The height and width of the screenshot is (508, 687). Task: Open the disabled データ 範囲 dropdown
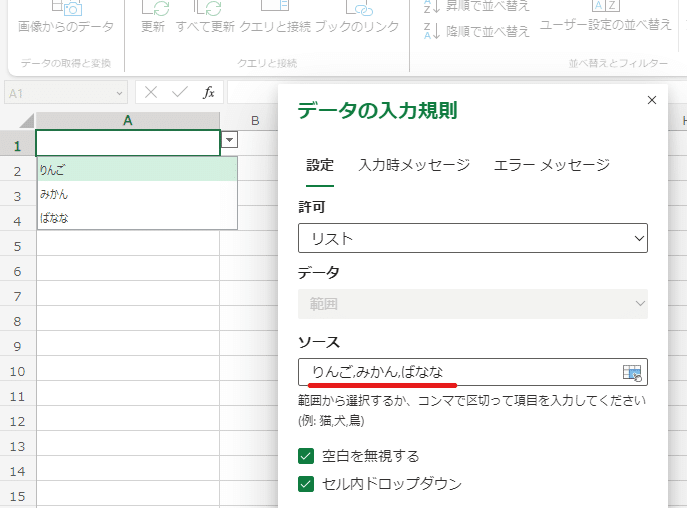(473, 304)
